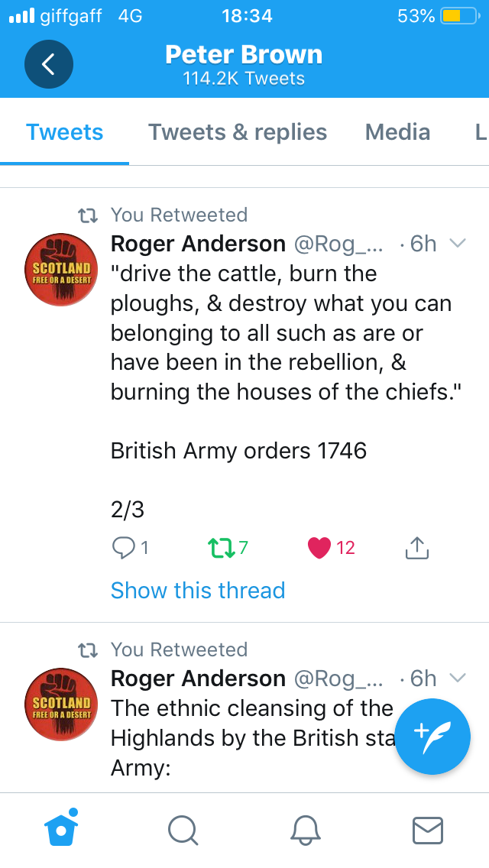Open the Notifications bell icon
Viewport: 489px width, 868px height.
coord(305,831)
